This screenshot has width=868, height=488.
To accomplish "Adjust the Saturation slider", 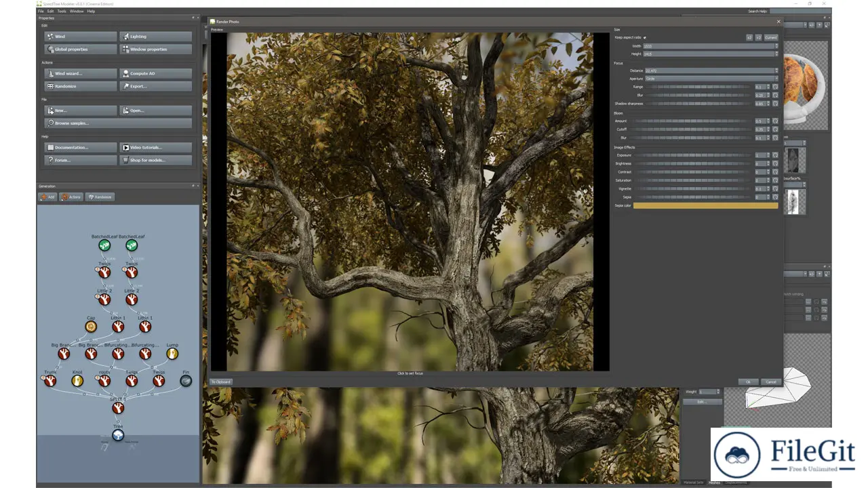I will coord(692,180).
